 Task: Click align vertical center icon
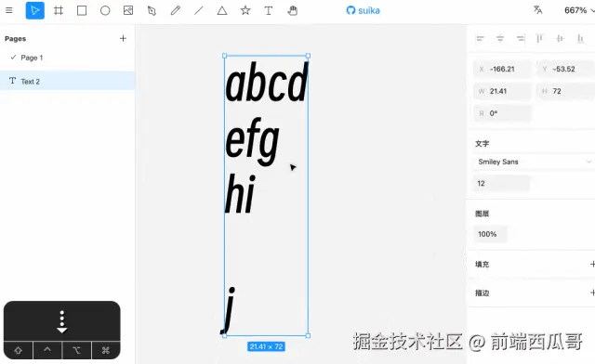(560, 38)
